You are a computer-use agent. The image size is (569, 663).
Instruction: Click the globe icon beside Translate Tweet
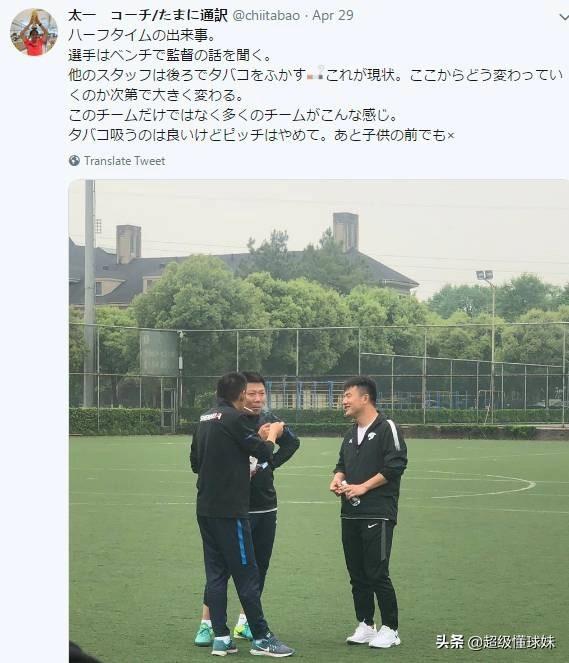[x=74, y=161]
